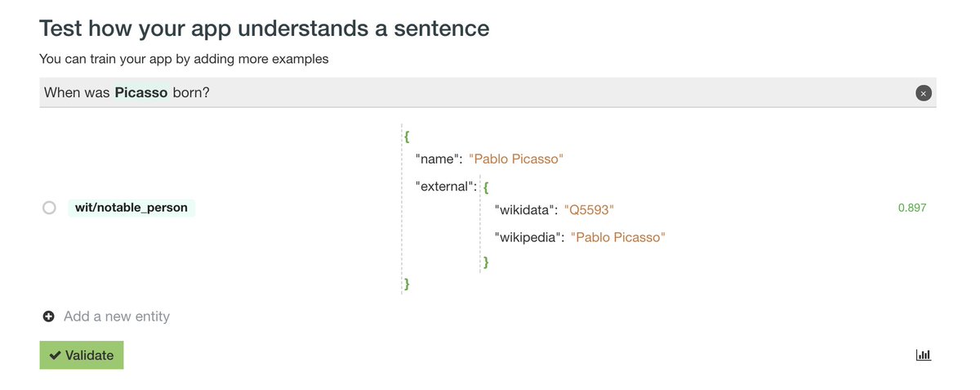Open the bar chart statistics icon
The height and width of the screenshot is (390, 980).
coord(924,355)
